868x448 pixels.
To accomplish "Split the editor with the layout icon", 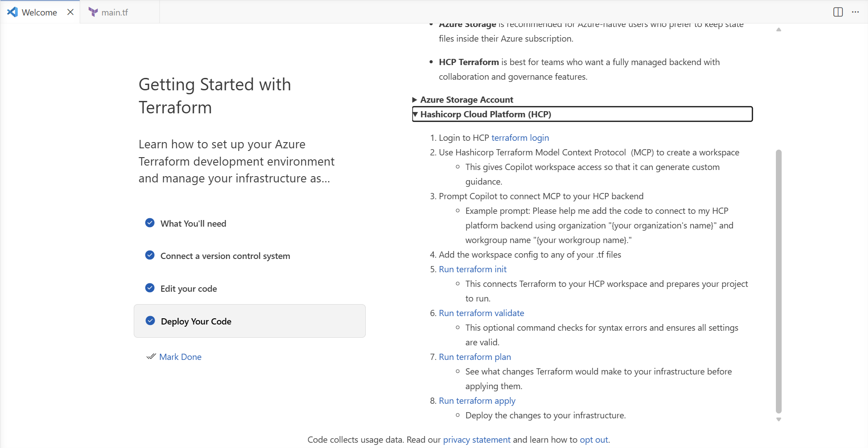I will (x=838, y=12).
